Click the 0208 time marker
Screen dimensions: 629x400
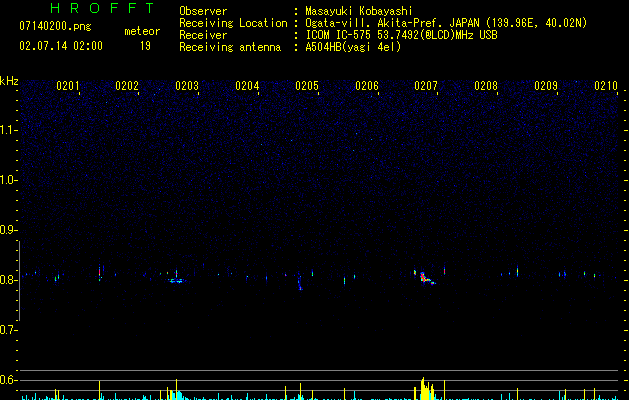pos(486,86)
